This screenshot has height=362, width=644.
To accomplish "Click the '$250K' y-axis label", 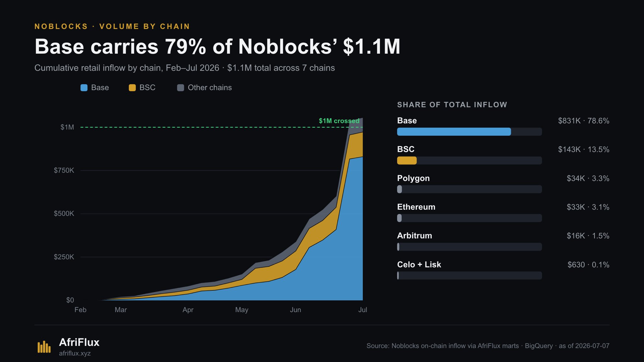I will (64, 257).
